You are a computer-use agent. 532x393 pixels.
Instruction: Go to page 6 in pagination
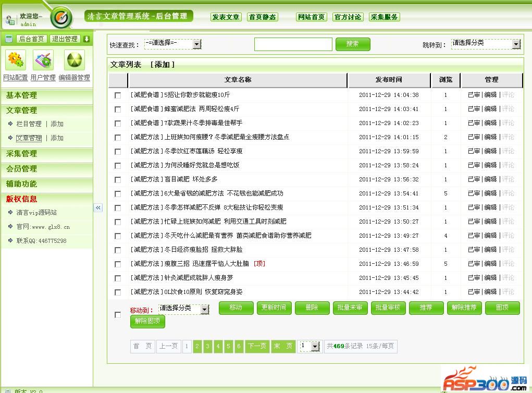[x=239, y=346]
